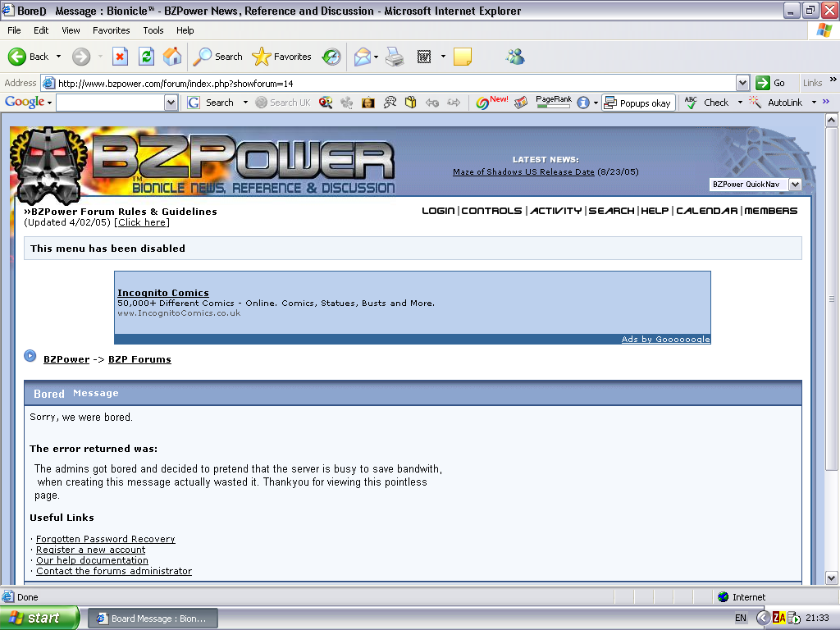Print the page with printer icon
Image resolution: width=840 pixels, height=630 pixels.
coord(395,57)
